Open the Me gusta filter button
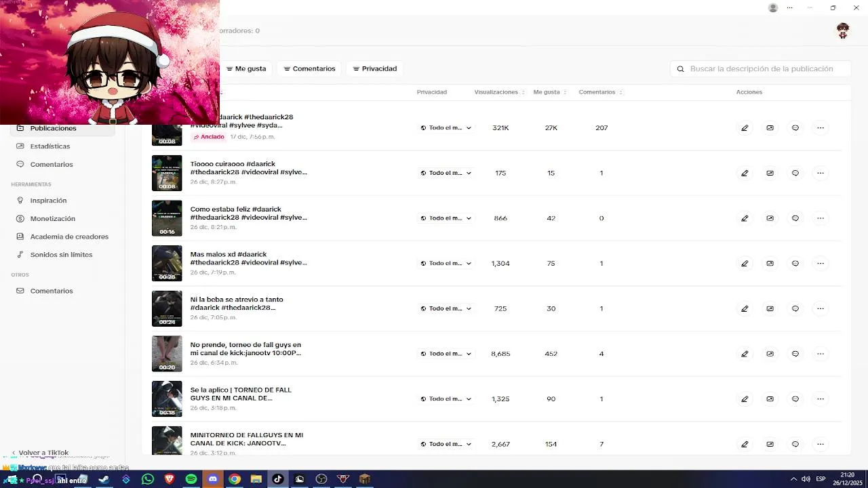 click(x=246, y=68)
